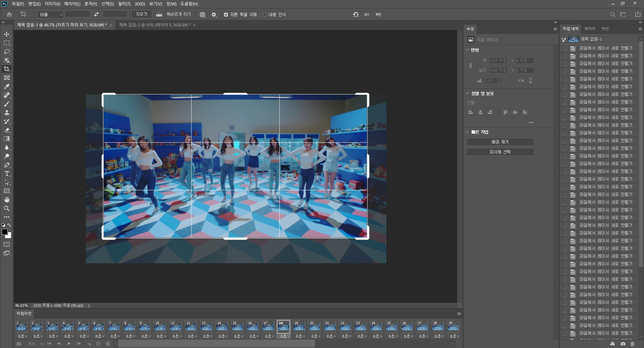Image resolution: width=644 pixels, height=348 pixels.
Task: Select the Zoom tool
Action: 7,208
